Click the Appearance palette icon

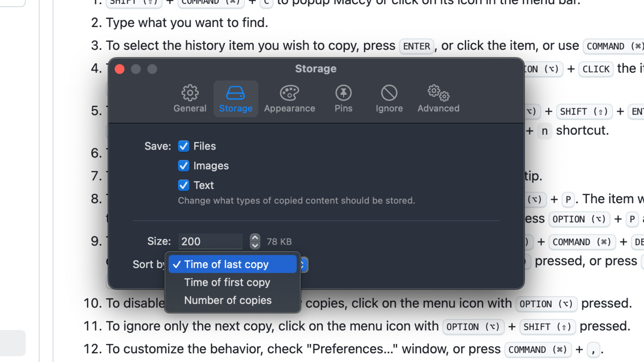[289, 93]
